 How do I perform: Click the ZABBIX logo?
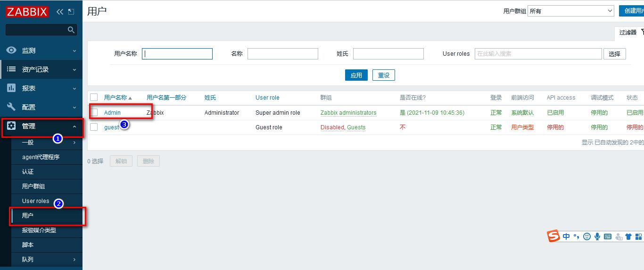tap(27, 11)
